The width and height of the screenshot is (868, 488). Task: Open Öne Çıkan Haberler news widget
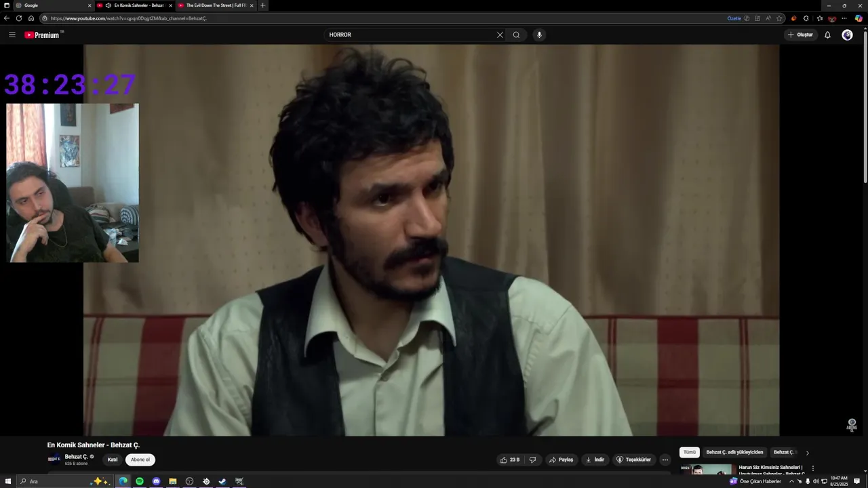tap(755, 481)
